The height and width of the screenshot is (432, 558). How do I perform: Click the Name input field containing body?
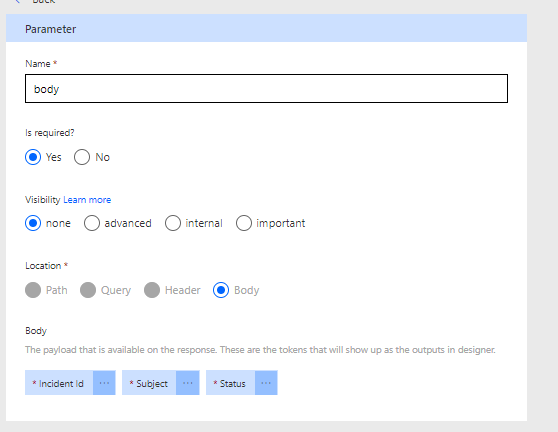tap(267, 89)
